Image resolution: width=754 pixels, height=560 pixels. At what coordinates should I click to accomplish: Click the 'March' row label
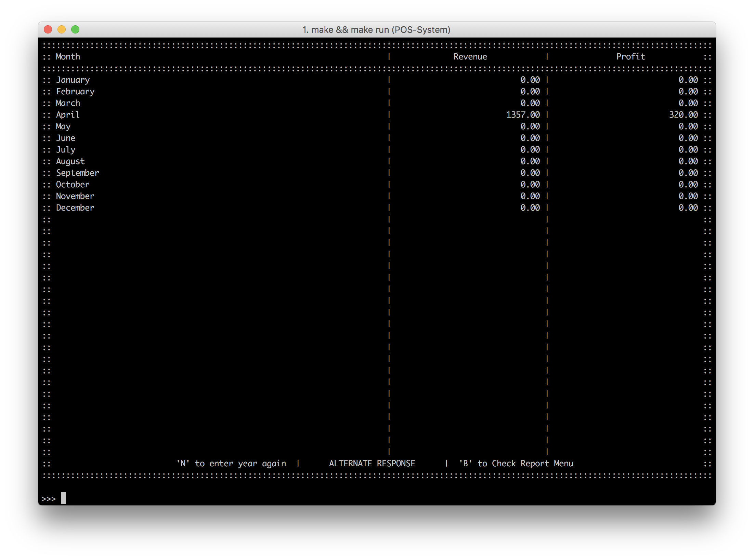tap(68, 103)
